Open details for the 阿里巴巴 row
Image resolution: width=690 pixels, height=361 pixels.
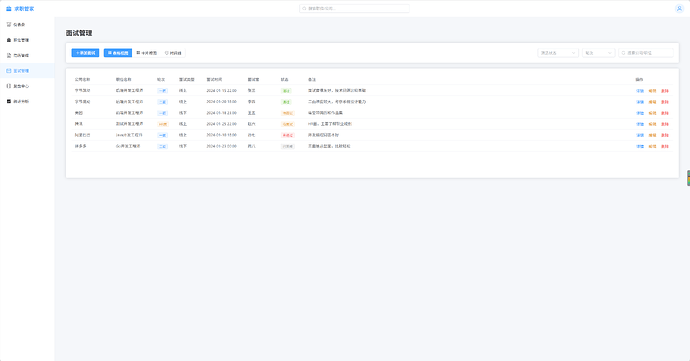pos(640,135)
